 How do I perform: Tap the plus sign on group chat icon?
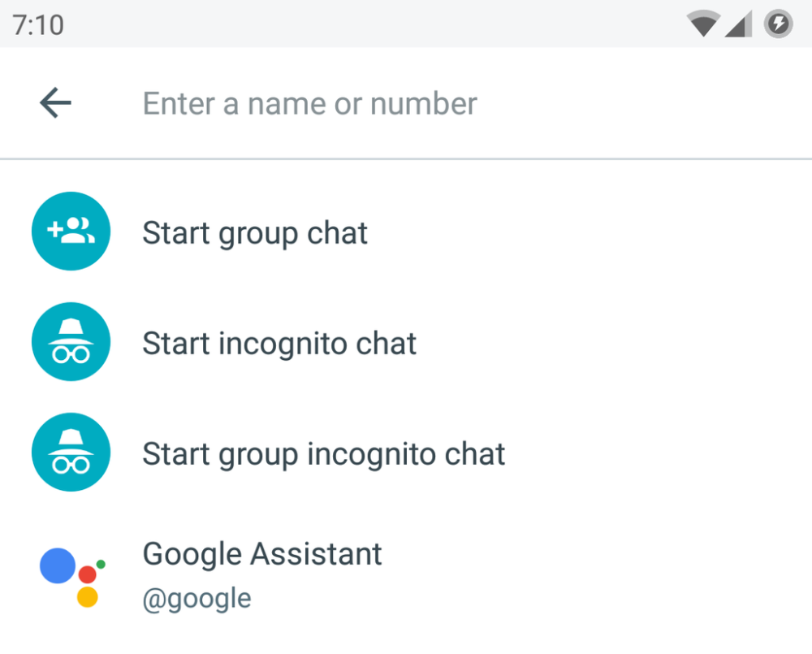click(x=54, y=231)
